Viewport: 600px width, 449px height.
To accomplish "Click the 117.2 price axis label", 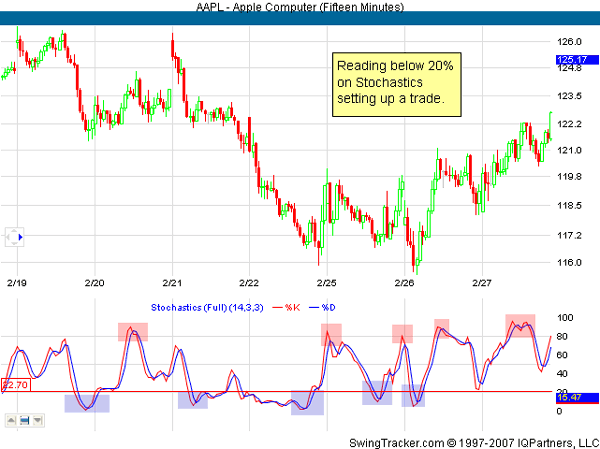I will 569,235.
